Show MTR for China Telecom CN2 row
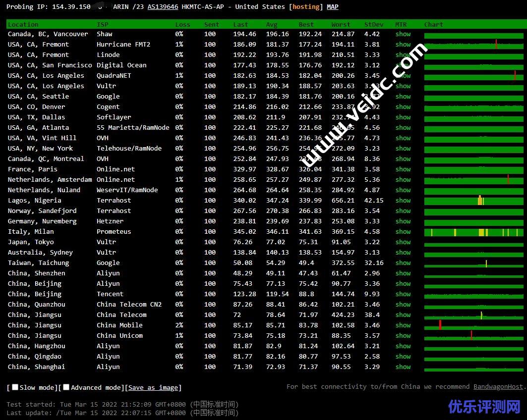Image resolution: width=527 pixels, height=420 pixels. point(403,305)
